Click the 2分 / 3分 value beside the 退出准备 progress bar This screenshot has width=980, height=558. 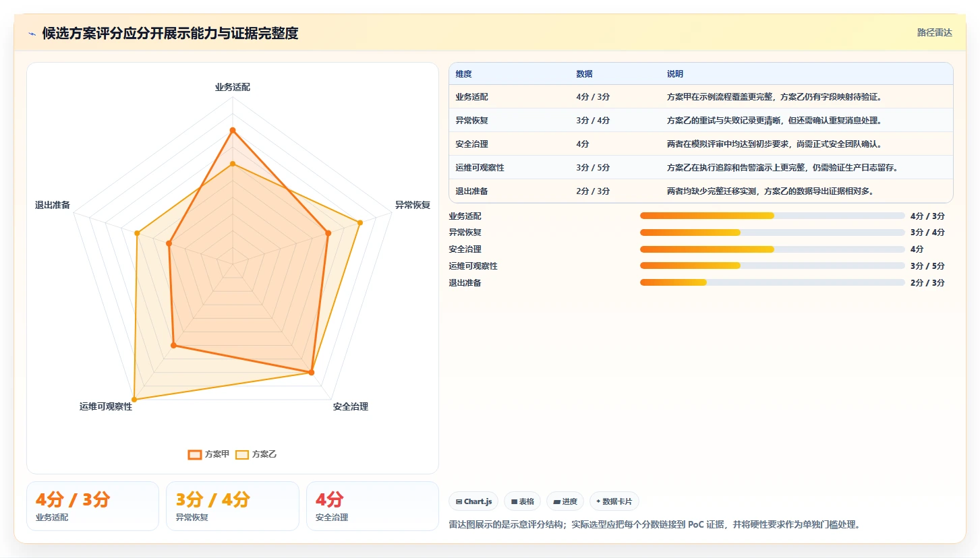click(927, 283)
